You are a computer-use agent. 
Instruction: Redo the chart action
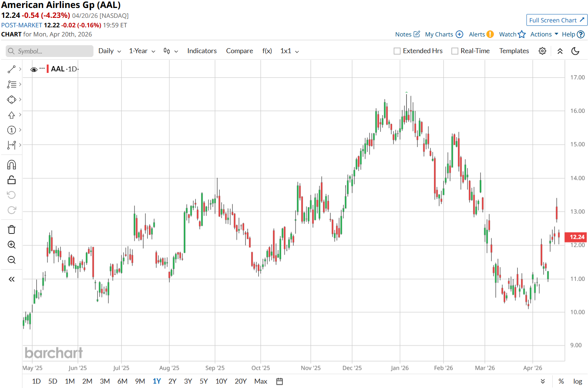pos(11,210)
